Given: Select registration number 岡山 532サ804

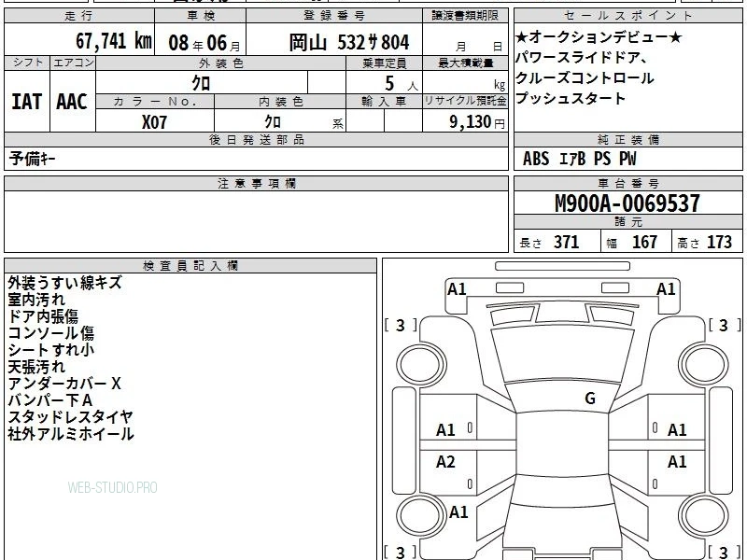Looking at the screenshot, I should coord(349,43).
